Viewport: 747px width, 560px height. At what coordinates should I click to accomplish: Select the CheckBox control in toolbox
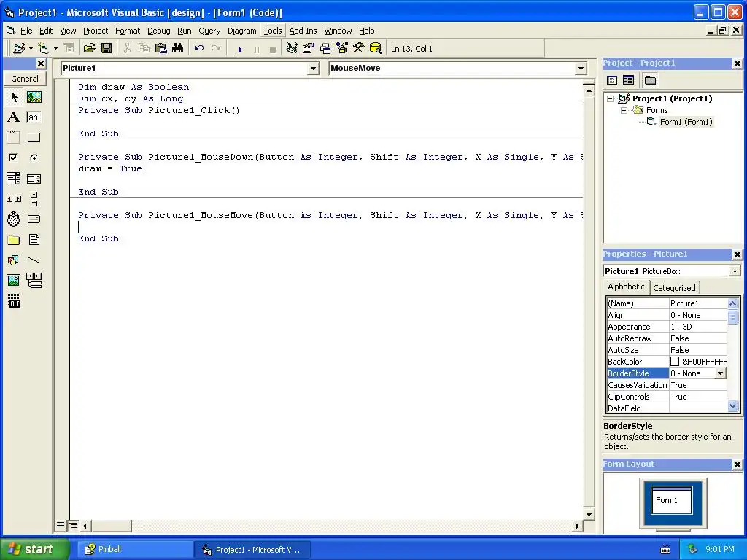click(14, 157)
